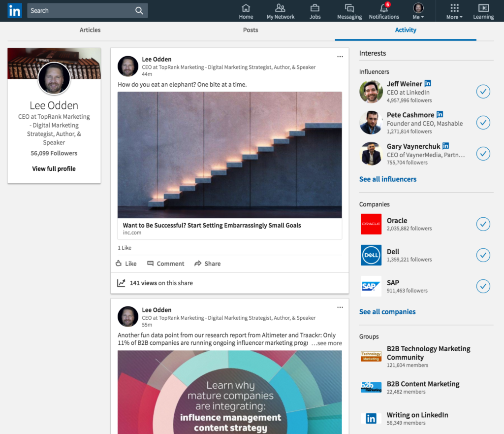The height and width of the screenshot is (434, 504).
Task: Open B2B Technology Marketing group logo
Action: (x=371, y=357)
